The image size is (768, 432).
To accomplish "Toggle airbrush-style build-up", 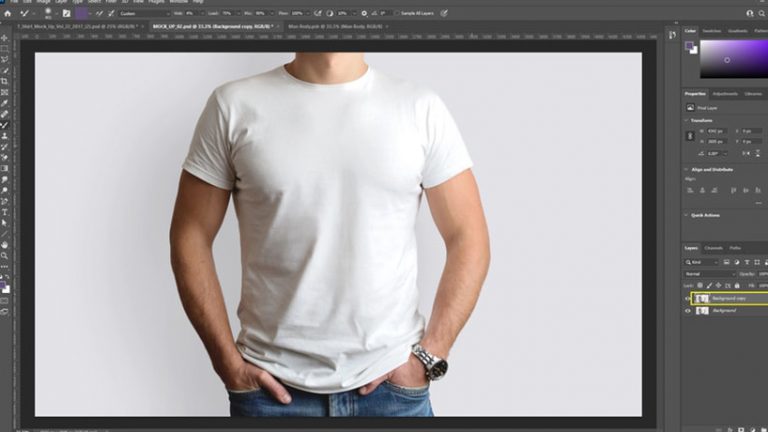I will click(318, 14).
